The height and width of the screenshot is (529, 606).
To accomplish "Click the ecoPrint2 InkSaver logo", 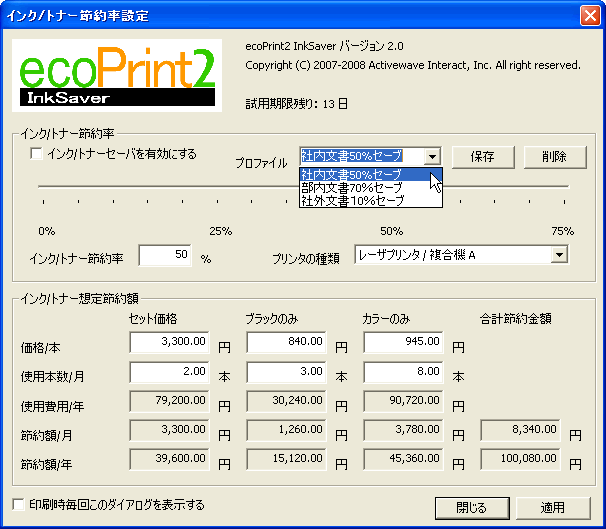I will point(117,75).
